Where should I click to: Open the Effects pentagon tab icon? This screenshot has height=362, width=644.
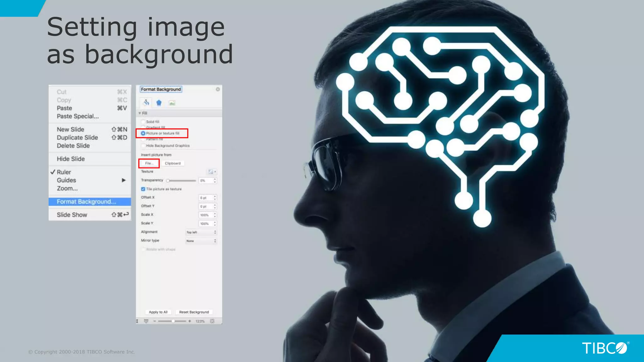pyautogui.click(x=159, y=103)
